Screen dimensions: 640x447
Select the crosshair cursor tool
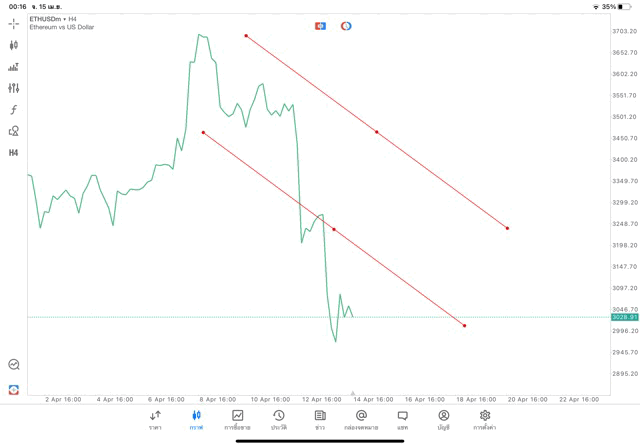[14, 23]
